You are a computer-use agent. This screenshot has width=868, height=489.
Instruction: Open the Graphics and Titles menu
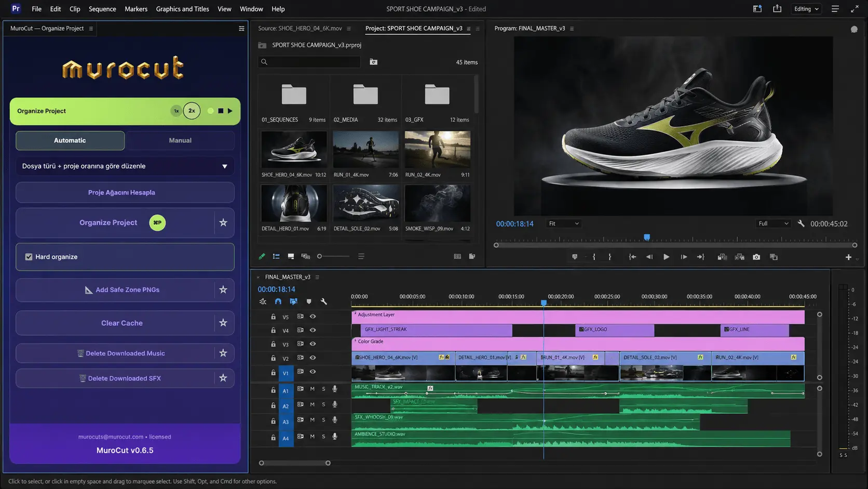[x=183, y=9]
